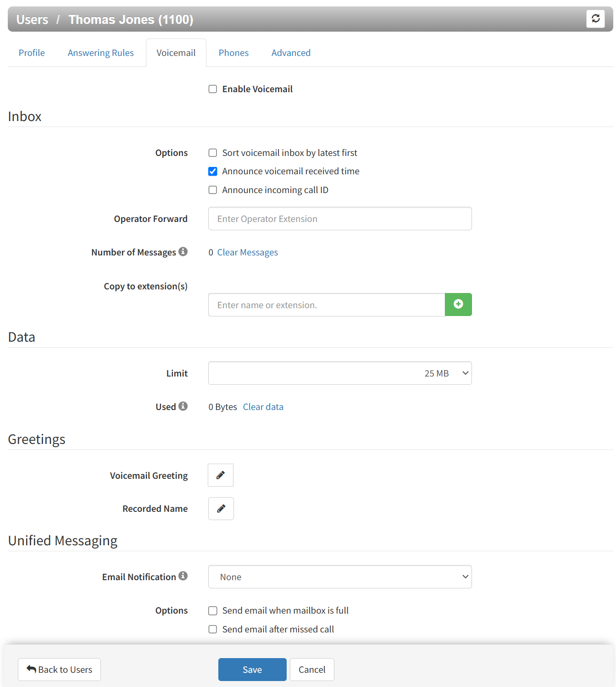Viewport: 616px width, 687px height.
Task: Enable the Voicemail checkbox
Action: [x=213, y=89]
